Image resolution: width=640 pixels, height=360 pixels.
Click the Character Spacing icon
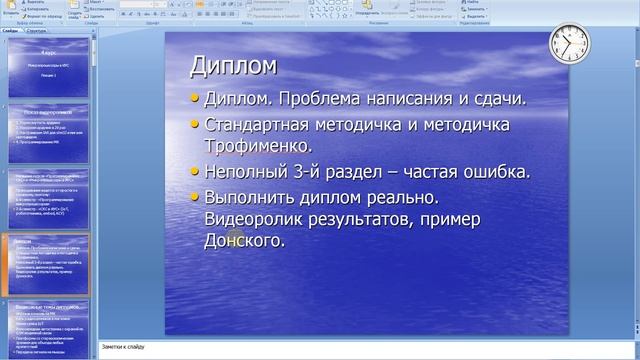click(x=163, y=14)
